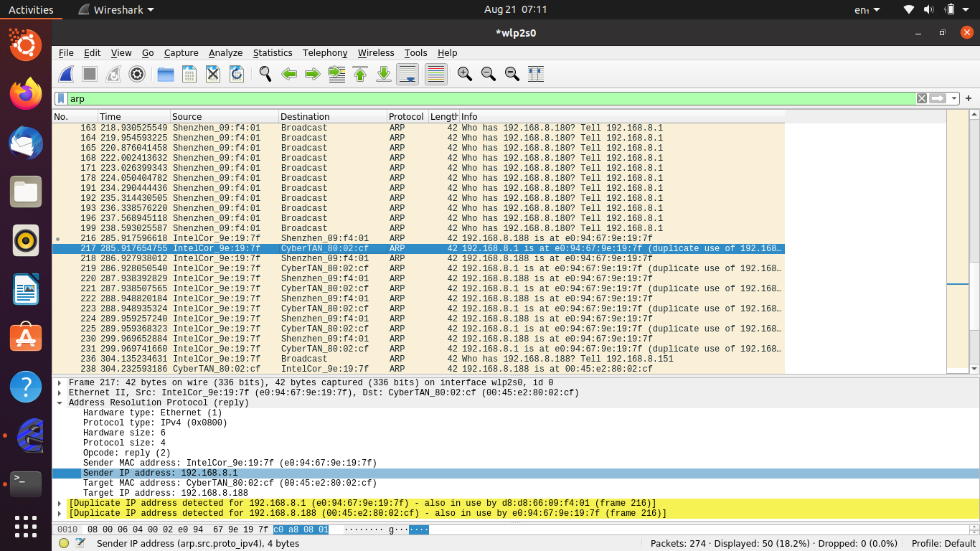The width and height of the screenshot is (980, 551).
Task: Click the Profile: Default status entry
Action: click(943, 544)
